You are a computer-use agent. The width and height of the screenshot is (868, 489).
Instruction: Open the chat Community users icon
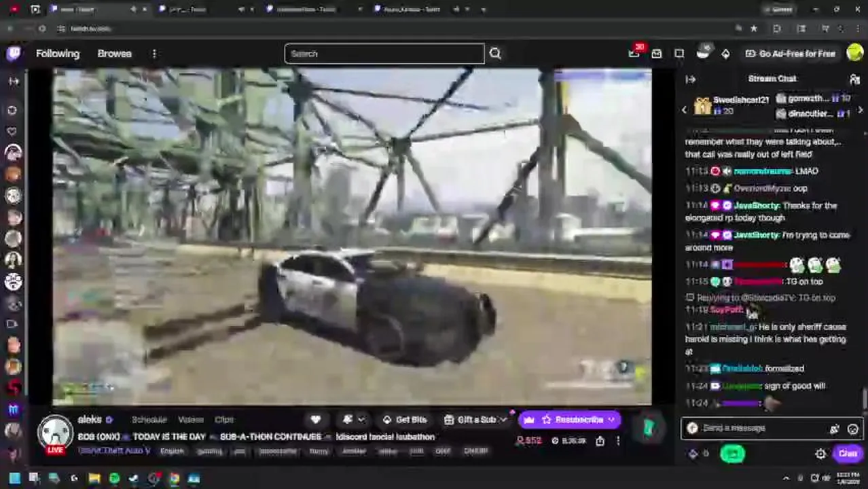[x=854, y=79]
